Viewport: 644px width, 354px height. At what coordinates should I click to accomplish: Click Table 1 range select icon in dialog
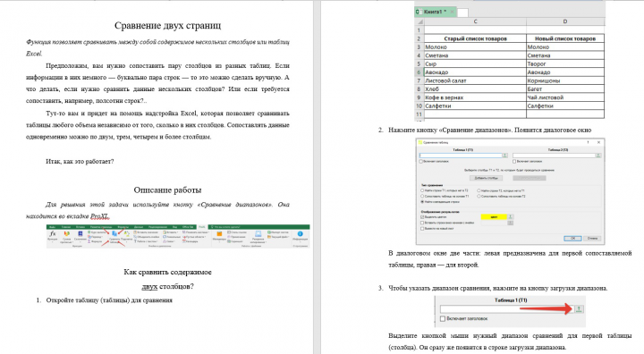coord(504,156)
